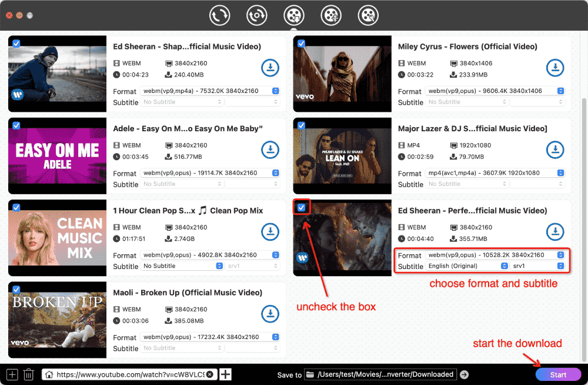The height and width of the screenshot is (385, 588).
Task: Open Format dropdown for Major Lazer video
Action: [x=495, y=173]
